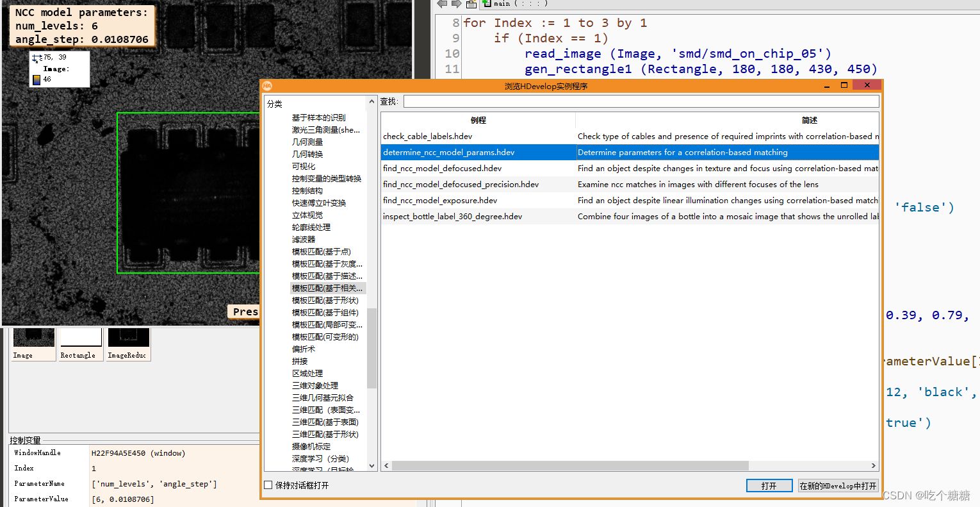Image resolution: width=980 pixels, height=507 pixels.
Task: Select category 控制变量的类型转换
Action: tap(327, 178)
